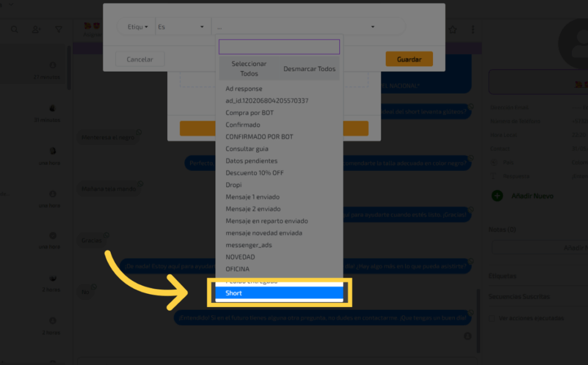This screenshot has height=365, width=588.
Task: Click the Guardar button
Action: click(409, 59)
